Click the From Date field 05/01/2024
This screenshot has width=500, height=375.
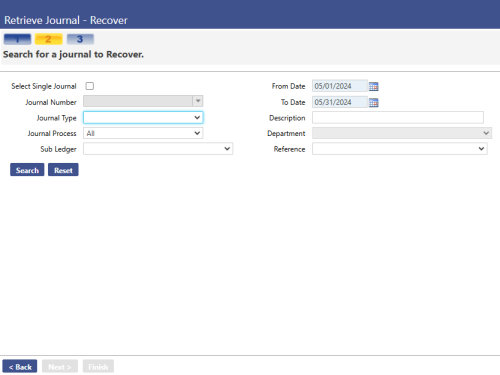(x=340, y=86)
